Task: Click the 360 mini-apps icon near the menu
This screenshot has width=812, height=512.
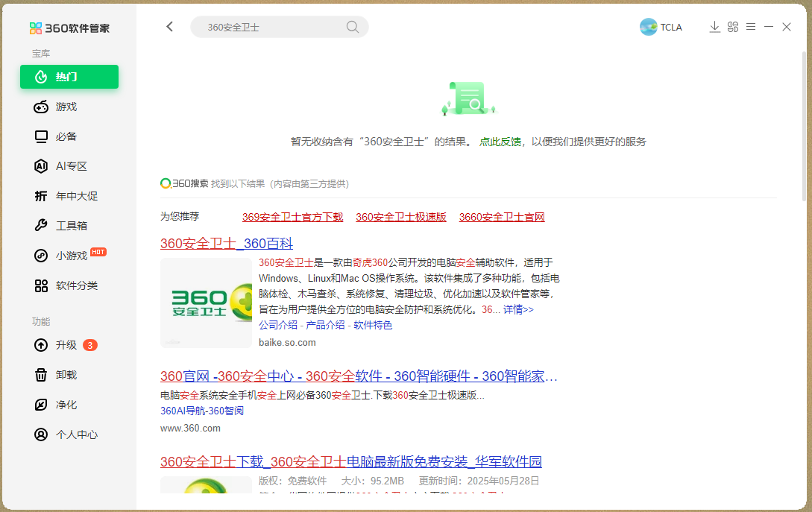Action: tap(732, 26)
